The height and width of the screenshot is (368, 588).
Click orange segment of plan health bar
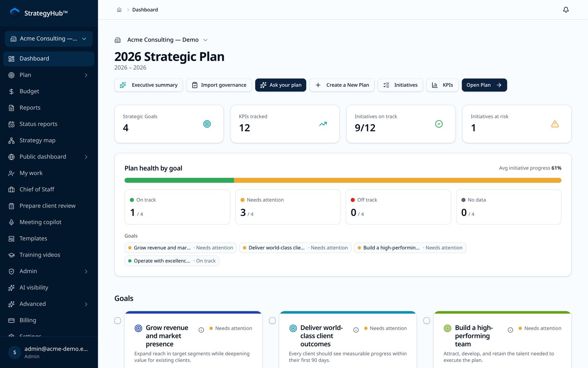click(x=398, y=180)
